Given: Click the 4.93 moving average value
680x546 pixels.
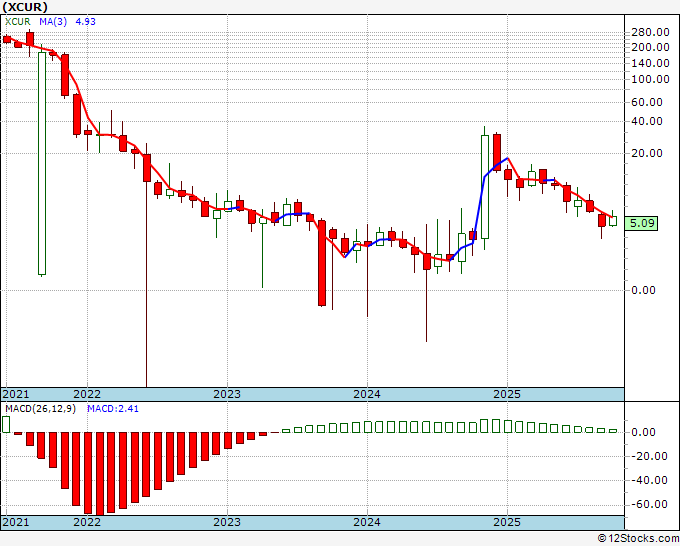Looking at the screenshot, I should coord(85,22).
